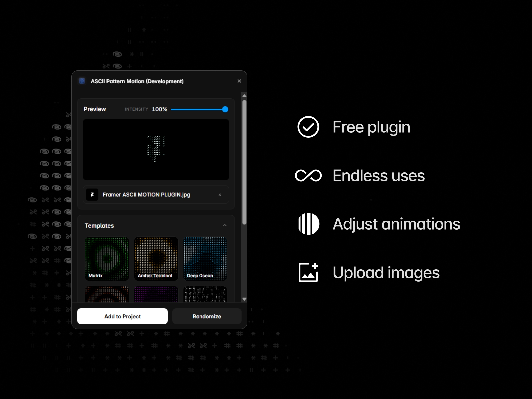Click the Endless uses text
532x399 pixels.
point(379,176)
